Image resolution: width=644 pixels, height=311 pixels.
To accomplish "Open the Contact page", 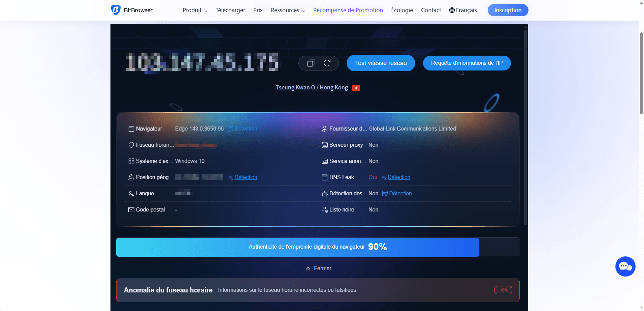I will pos(431,10).
